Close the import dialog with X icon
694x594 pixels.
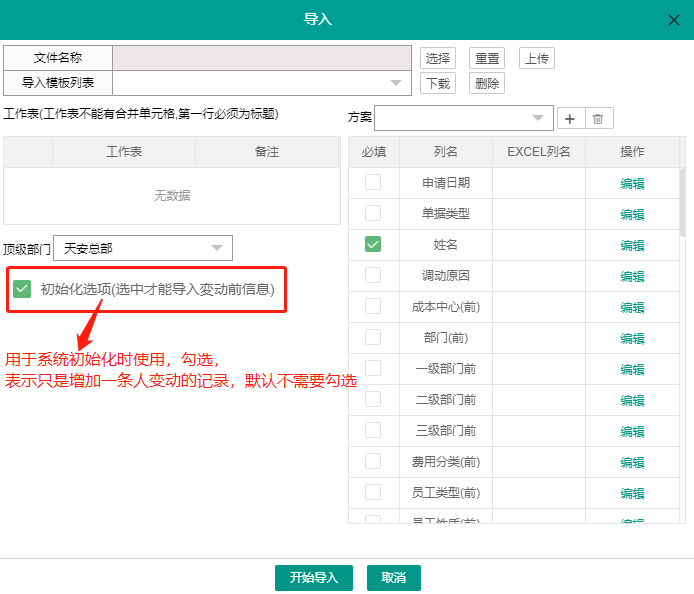pos(673,20)
